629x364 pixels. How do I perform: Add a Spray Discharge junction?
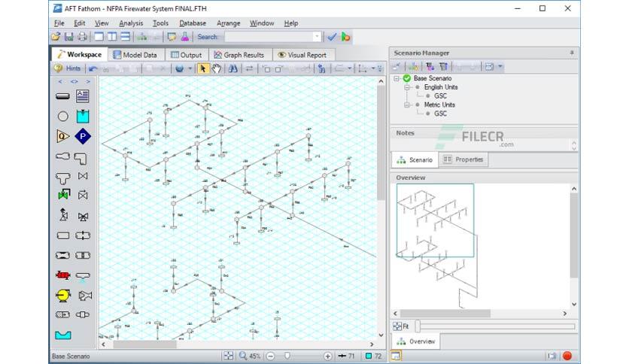pos(83,277)
